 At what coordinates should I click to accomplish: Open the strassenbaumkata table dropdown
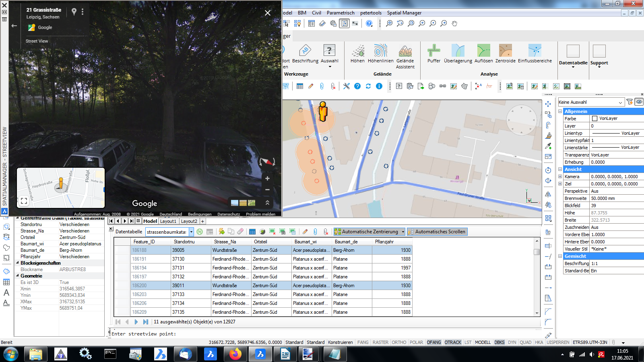click(x=192, y=232)
